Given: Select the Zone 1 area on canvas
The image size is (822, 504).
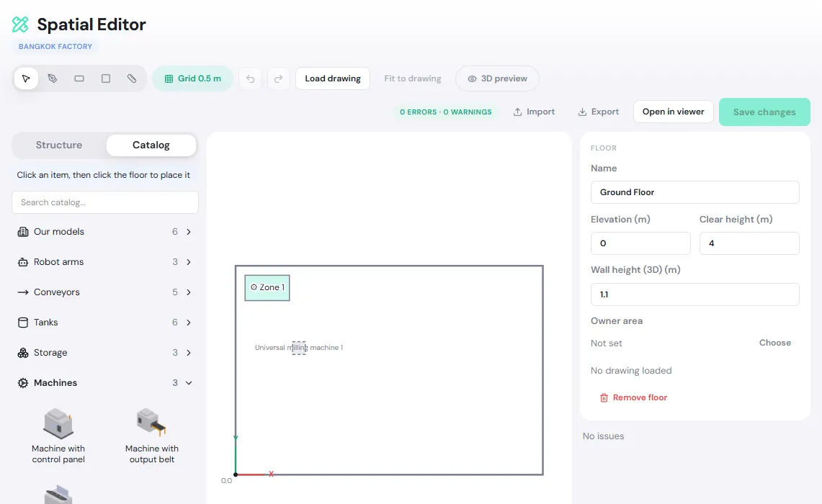Looking at the screenshot, I should pos(267,287).
